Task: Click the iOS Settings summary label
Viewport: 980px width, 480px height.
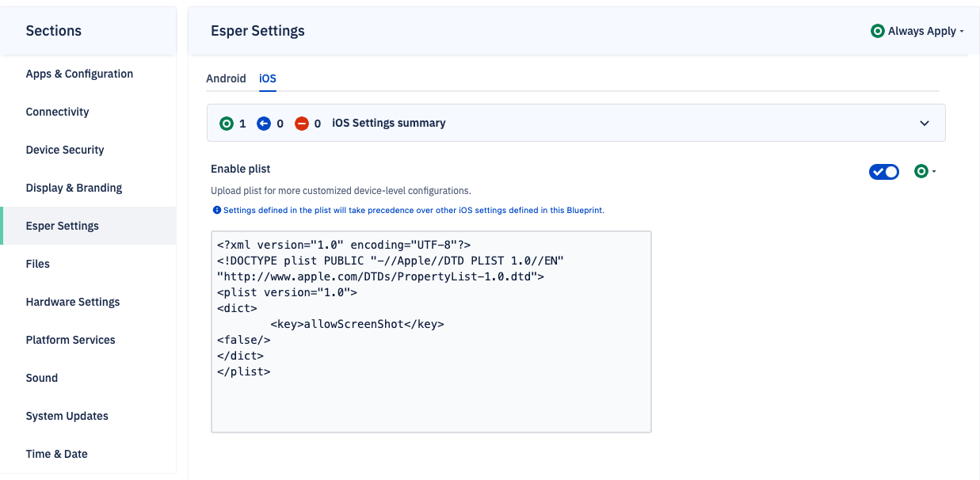Action: pyautogui.click(x=389, y=124)
